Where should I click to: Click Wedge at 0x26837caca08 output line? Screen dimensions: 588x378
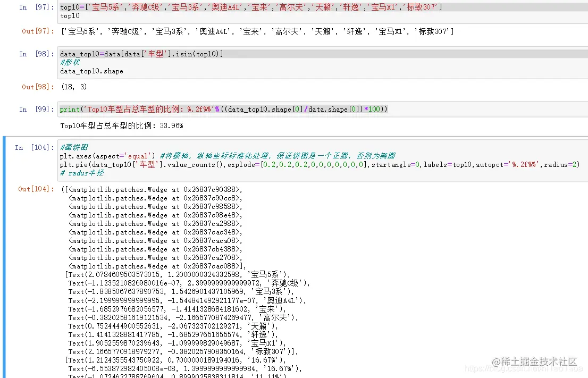point(155,241)
